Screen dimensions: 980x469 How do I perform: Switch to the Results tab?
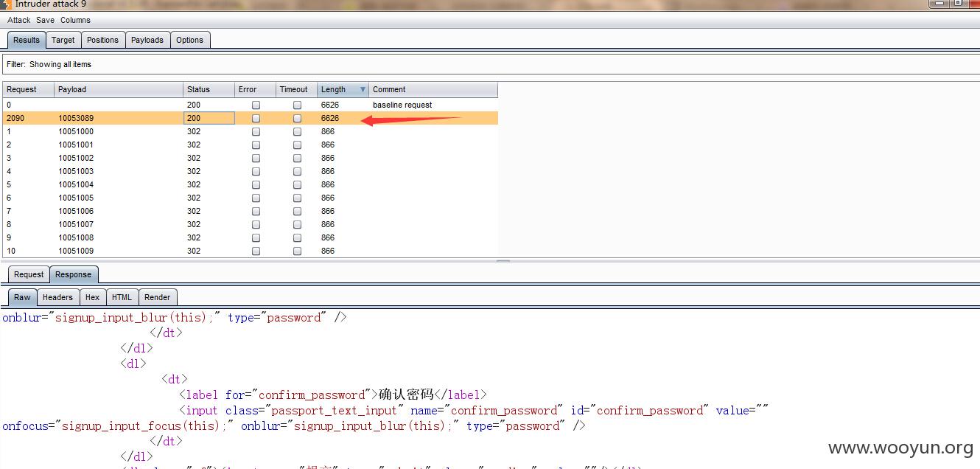point(27,40)
